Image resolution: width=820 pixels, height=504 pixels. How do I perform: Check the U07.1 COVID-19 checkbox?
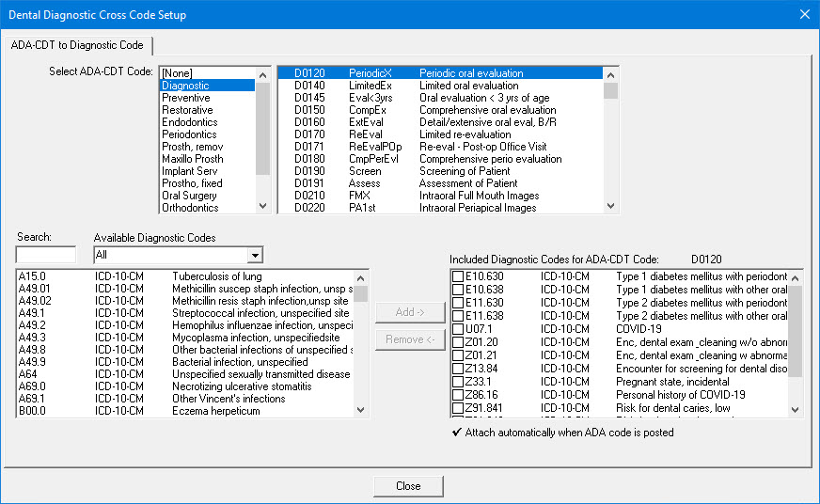(458, 329)
